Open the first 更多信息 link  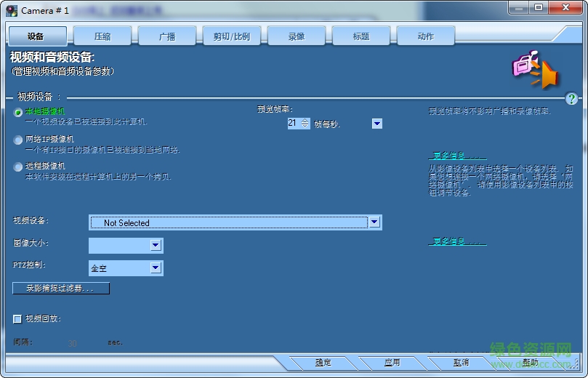pos(457,156)
